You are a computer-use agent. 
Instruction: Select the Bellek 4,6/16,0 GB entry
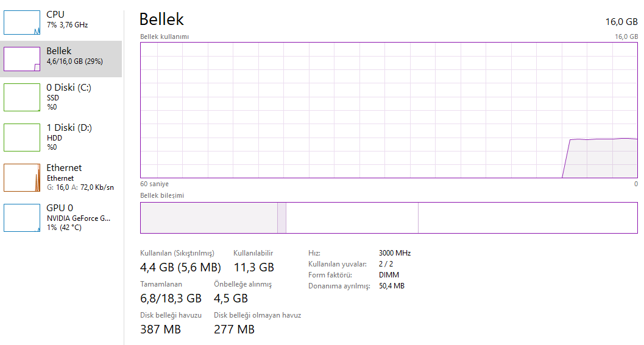74,56
